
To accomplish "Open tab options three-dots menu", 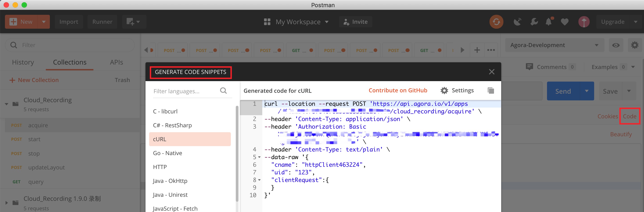I will 491,50.
